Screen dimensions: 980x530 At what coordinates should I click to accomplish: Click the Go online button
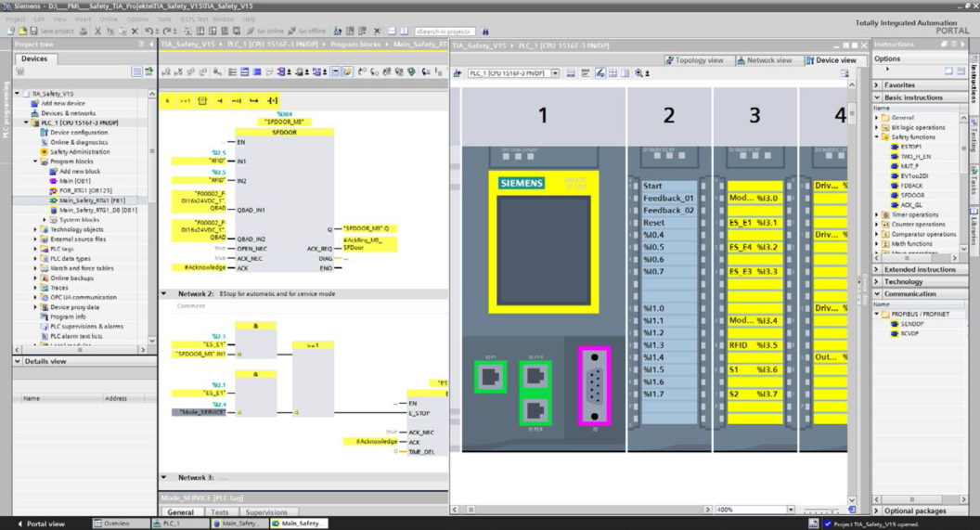pos(265,31)
